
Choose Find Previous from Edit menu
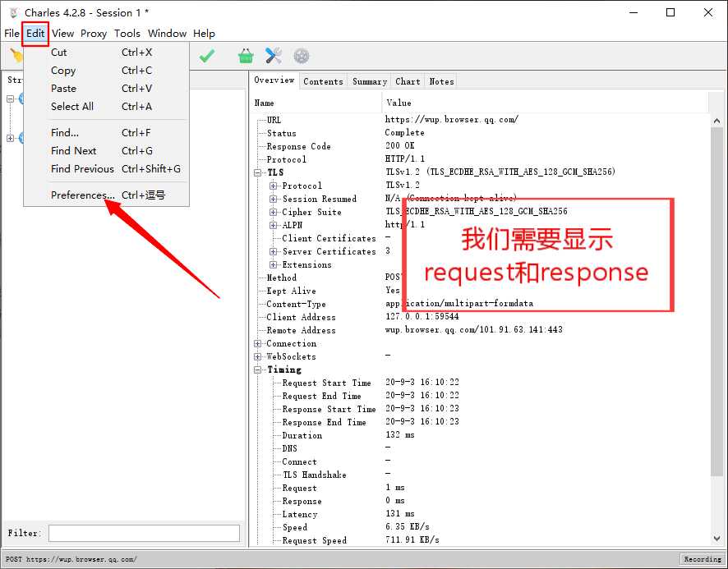tap(106, 169)
